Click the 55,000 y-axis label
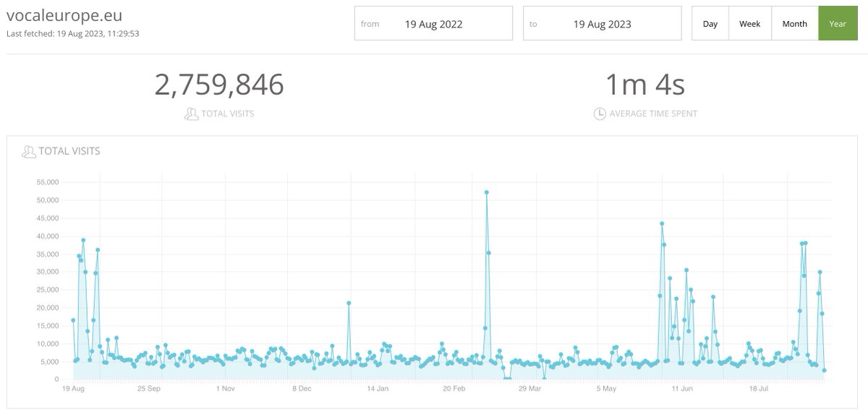The height and width of the screenshot is (418, 868). 48,182
